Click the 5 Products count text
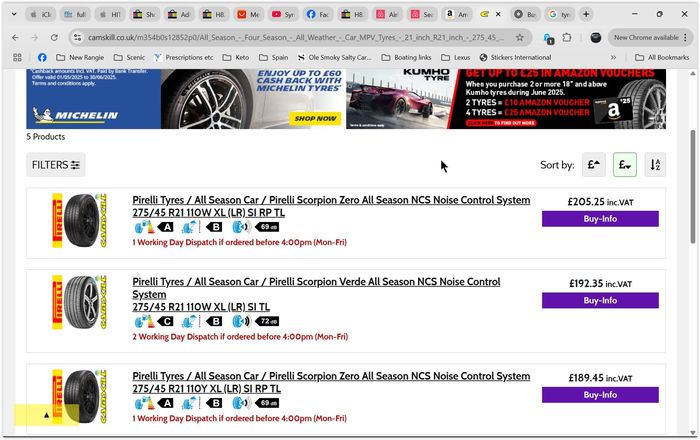 coord(46,137)
